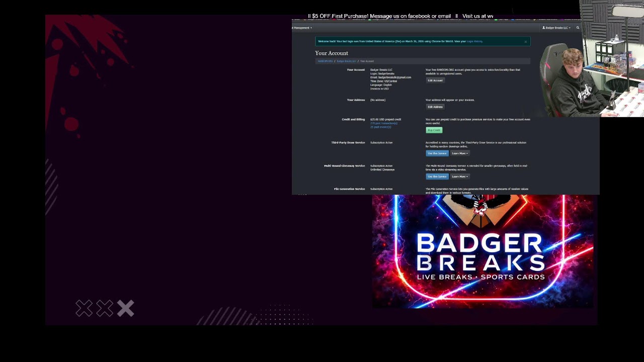Viewport: 644px width, 362px height.
Task: View the 25 past invoices link
Action: 380,127
